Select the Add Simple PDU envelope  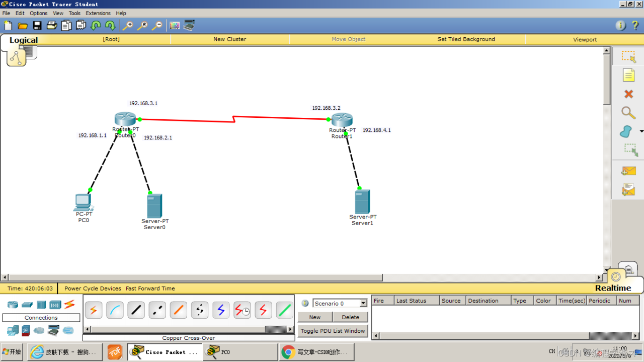(x=628, y=171)
